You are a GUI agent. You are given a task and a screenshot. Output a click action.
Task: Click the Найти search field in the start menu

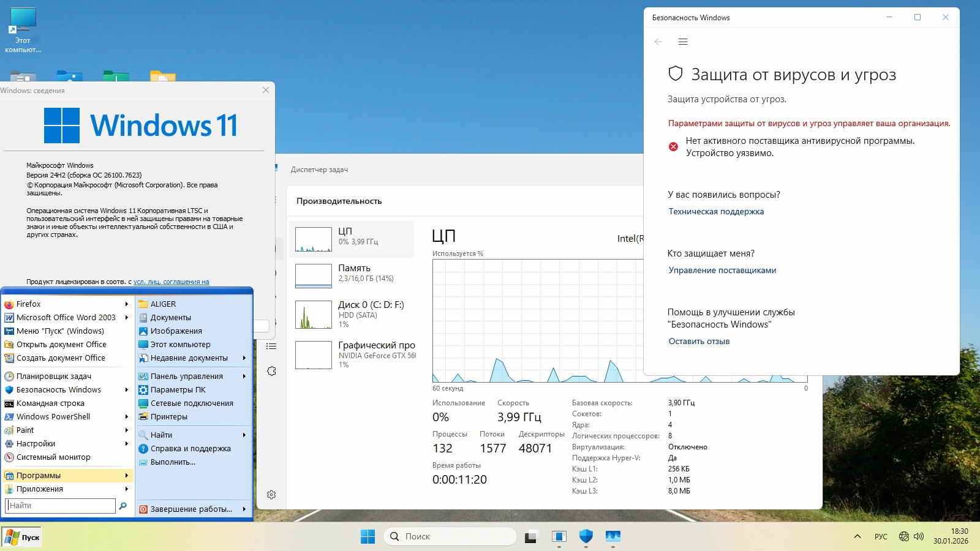point(60,505)
